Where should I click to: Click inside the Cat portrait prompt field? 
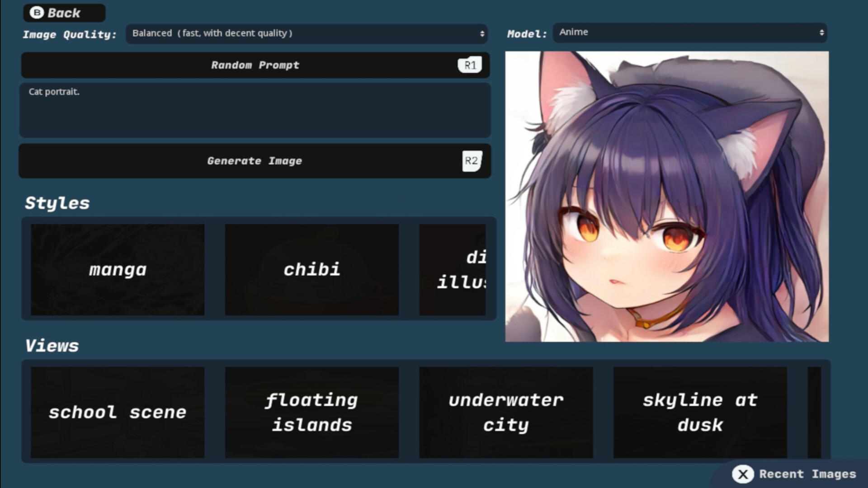click(x=255, y=110)
